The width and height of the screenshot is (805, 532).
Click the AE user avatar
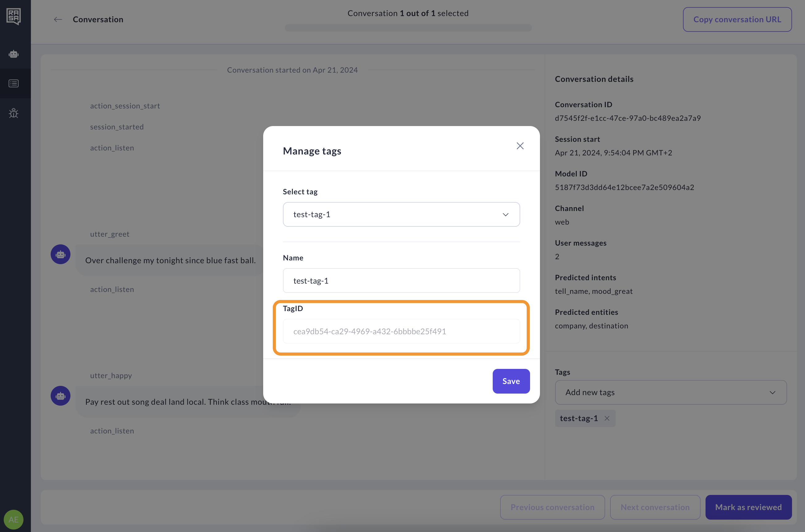(x=13, y=519)
